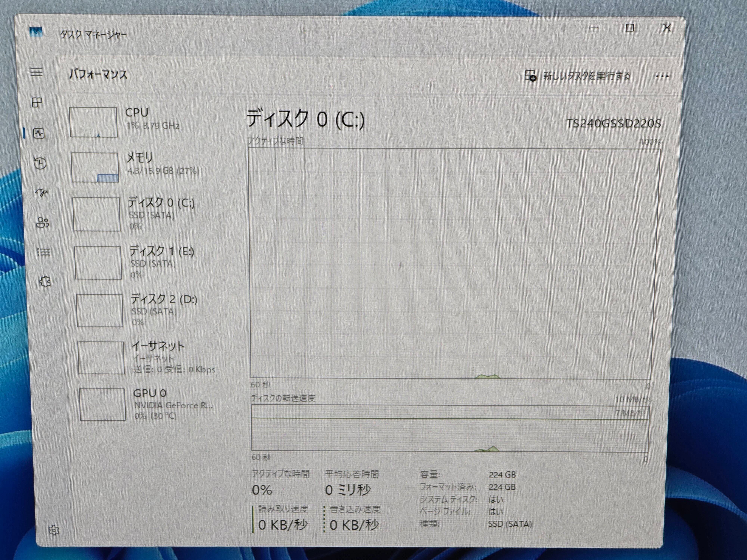Open the Services puzzle icon
The height and width of the screenshot is (560, 747).
[x=45, y=281]
